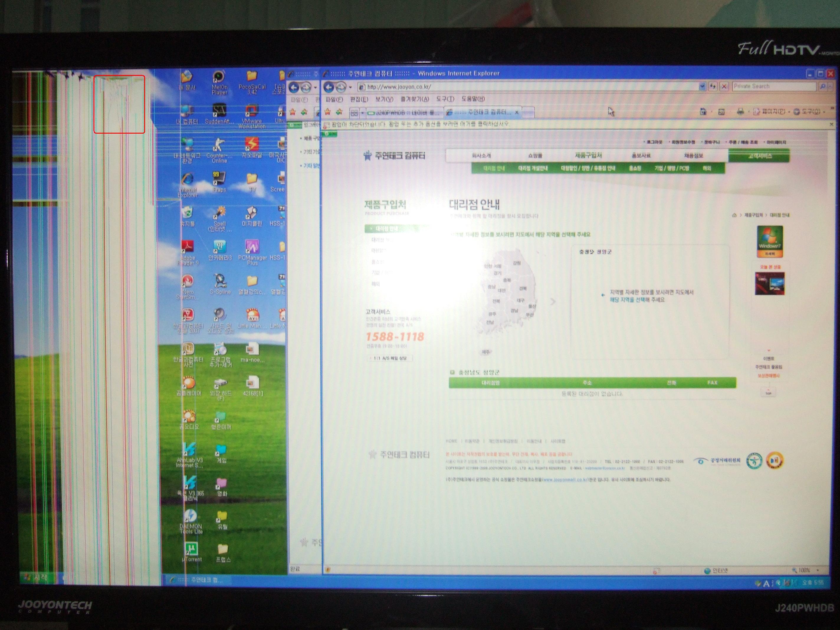Click the Print icon in IE command bar

(x=740, y=112)
